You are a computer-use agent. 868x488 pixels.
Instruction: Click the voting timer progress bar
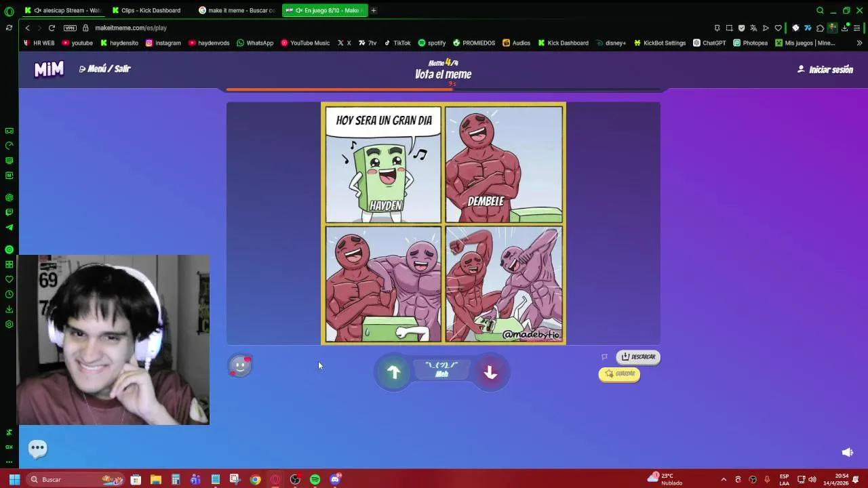(x=443, y=89)
